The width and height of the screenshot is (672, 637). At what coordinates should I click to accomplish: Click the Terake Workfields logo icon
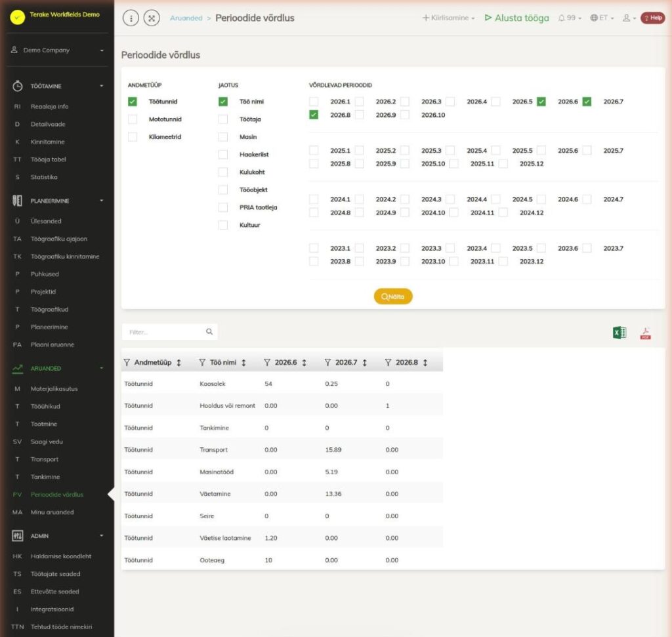click(17, 16)
